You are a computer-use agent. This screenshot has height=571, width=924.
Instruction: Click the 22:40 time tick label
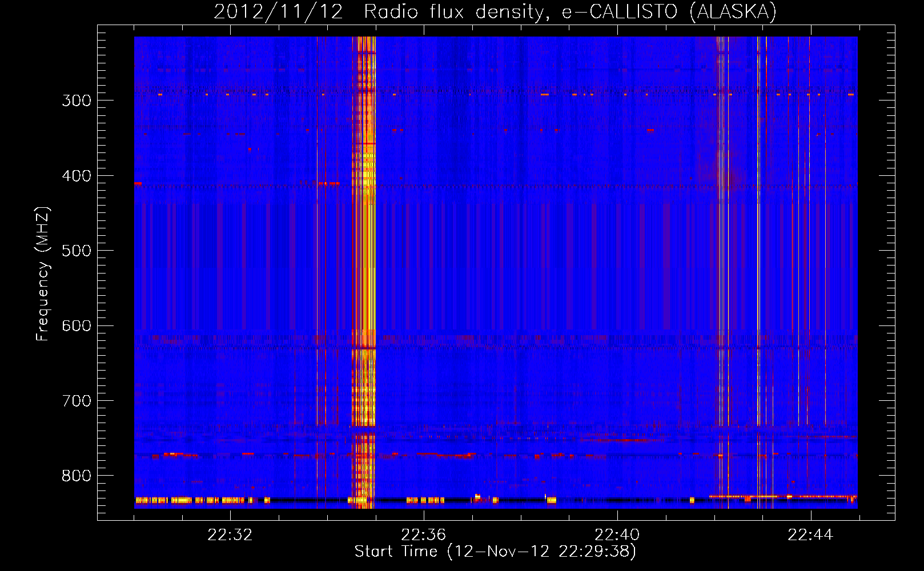point(617,535)
